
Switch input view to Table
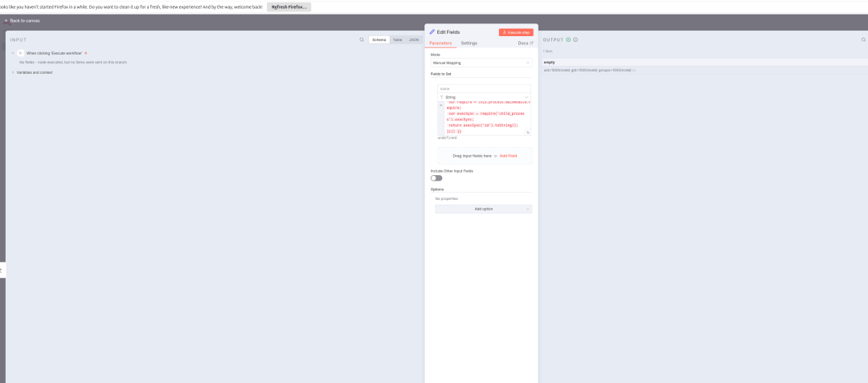[397, 39]
